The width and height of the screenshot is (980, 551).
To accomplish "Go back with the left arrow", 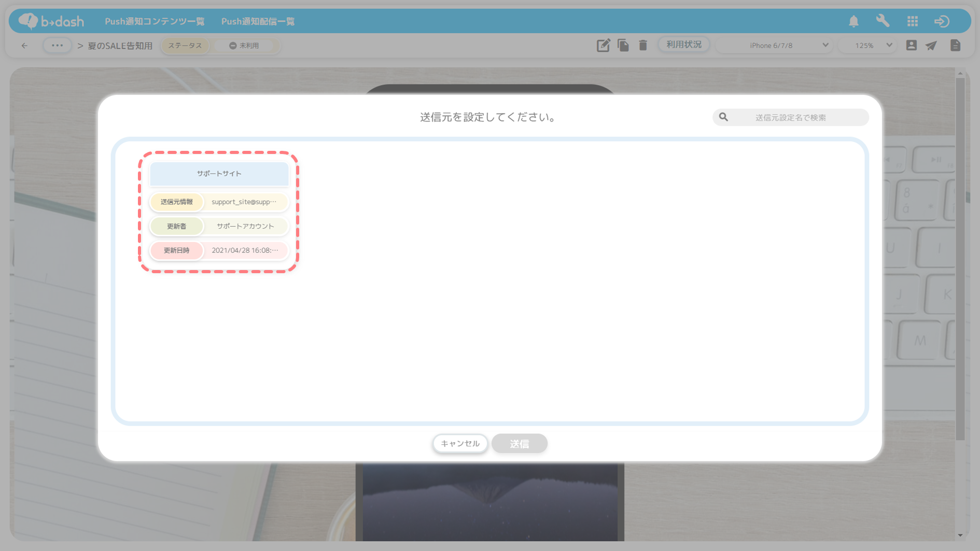I will point(24,46).
